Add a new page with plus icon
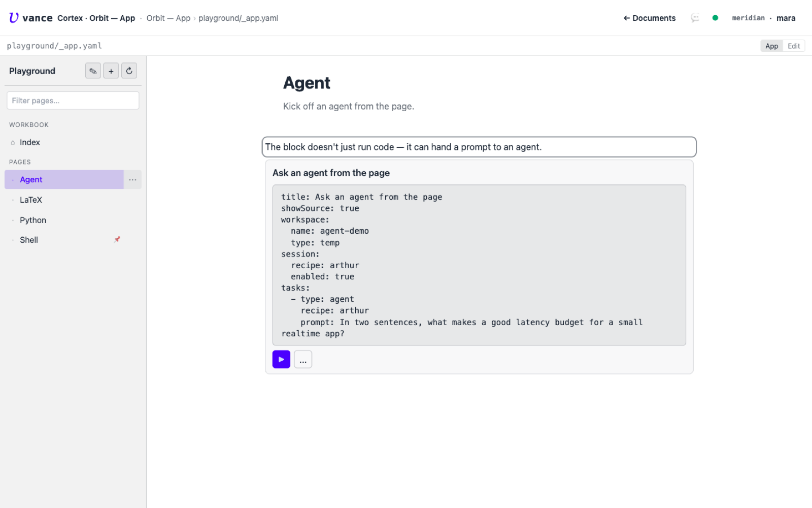The height and width of the screenshot is (508, 812). point(111,71)
